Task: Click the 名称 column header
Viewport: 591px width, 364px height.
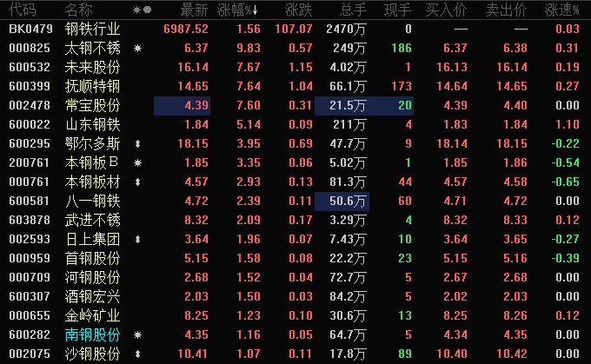Action: [79, 10]
